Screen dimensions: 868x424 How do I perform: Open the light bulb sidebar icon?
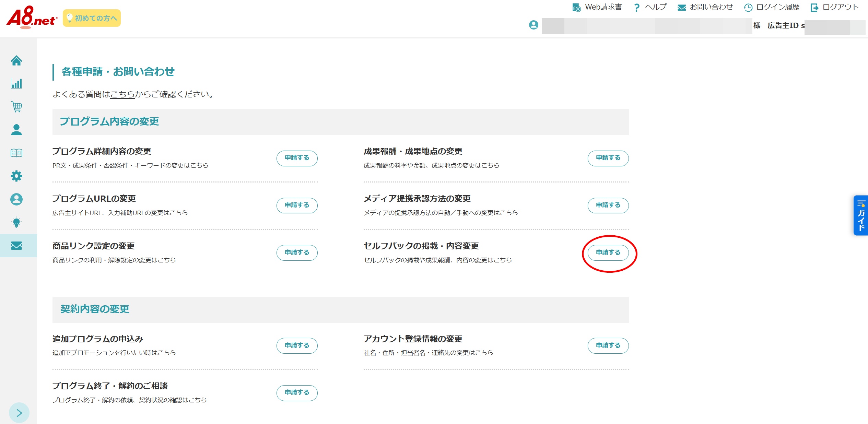tap(16, 222)
